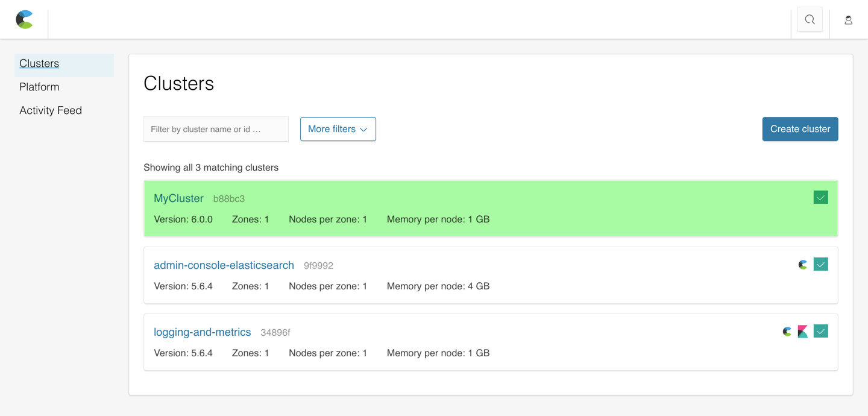
Task: Expand the More filters dropdown
Action: click(338, 129)
